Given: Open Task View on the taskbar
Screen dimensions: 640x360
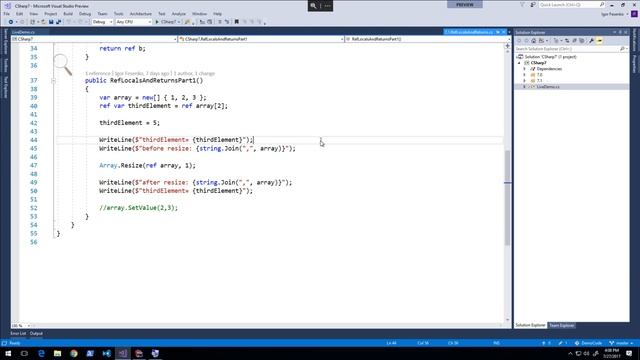Looking at the screenshot, I should (24, 353).
